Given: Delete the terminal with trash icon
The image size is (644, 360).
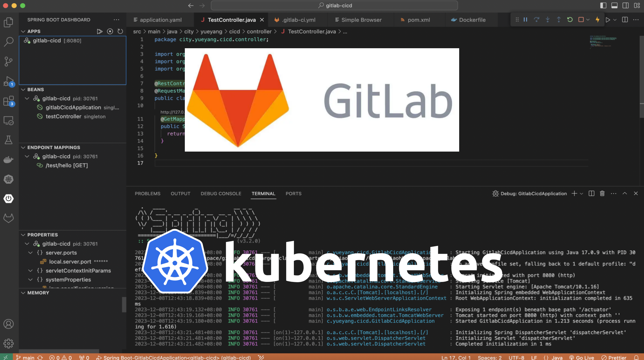Looking at the screenshot, I should pos(602,193).
